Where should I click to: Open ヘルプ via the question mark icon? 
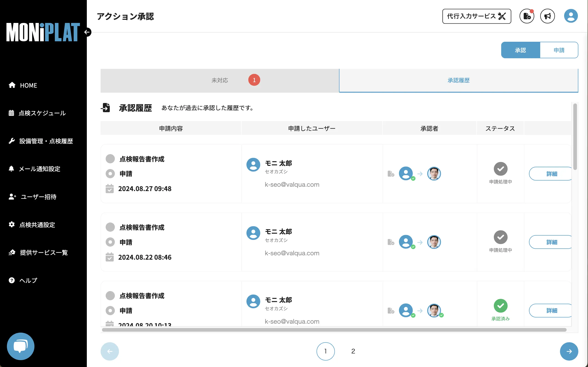coord(12,280)
